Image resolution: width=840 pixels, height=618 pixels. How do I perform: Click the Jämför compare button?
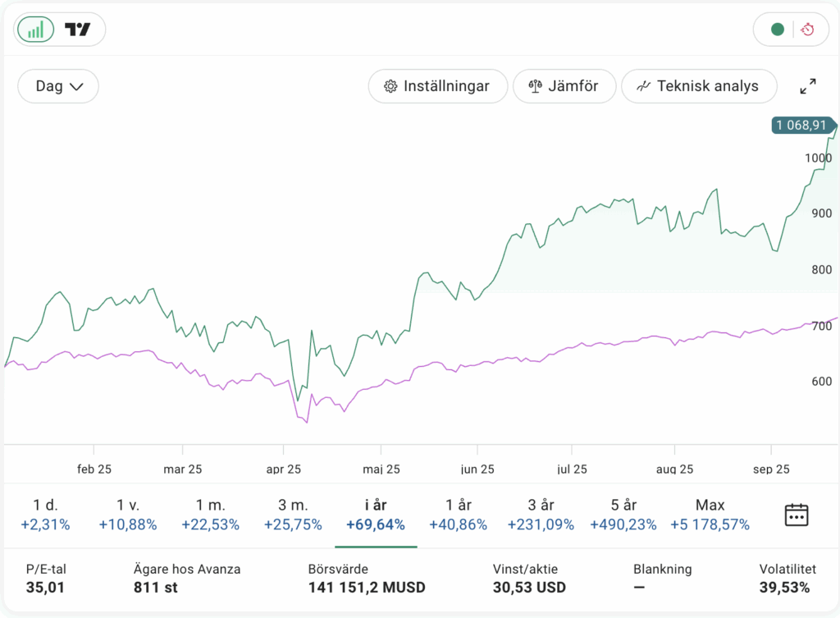pyautogui.click(x=564, y=86)
